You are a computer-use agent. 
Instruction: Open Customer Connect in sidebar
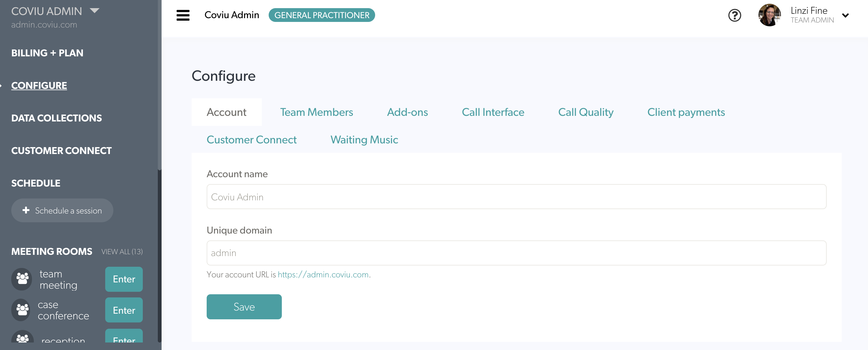(61, 151)
